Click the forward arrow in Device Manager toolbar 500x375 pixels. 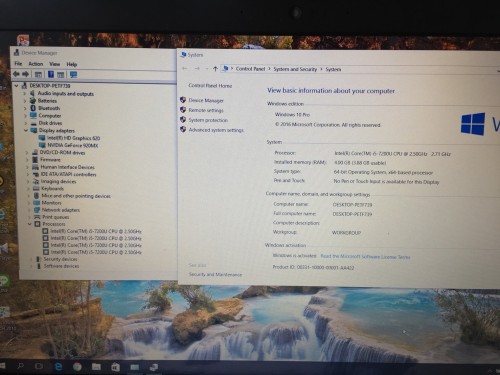click(26, 74)
